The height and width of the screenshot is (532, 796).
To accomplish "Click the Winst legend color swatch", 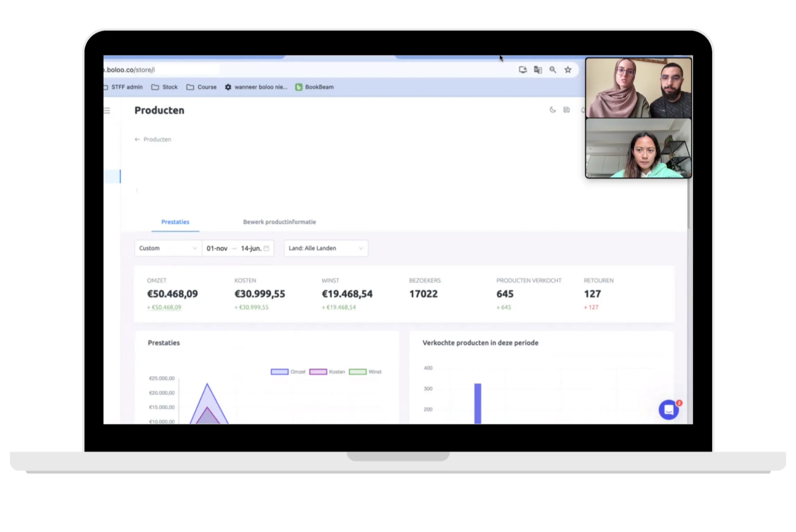I will point(357,372).
